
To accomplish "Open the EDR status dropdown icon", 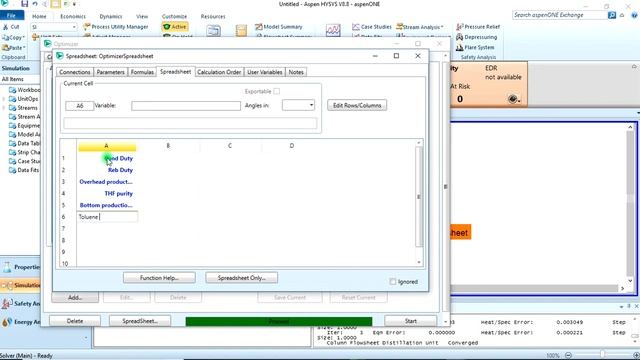I will tap(513, 99).
